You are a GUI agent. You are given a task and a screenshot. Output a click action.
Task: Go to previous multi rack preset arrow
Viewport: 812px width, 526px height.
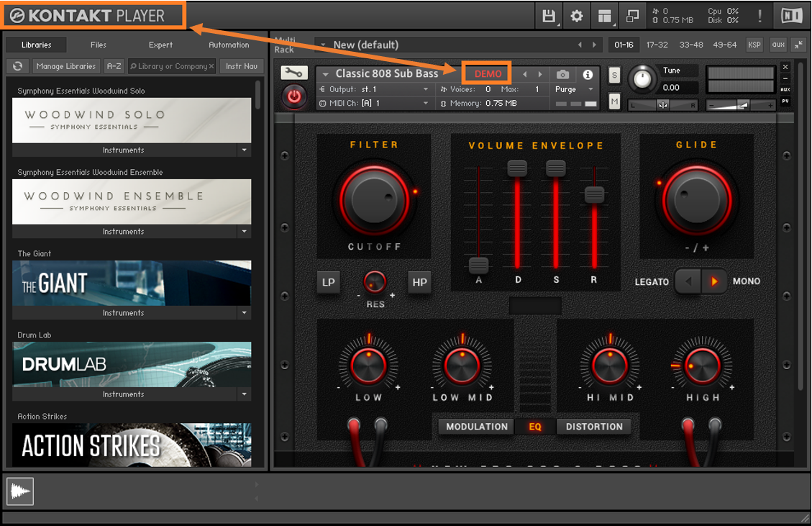point(580,45)
